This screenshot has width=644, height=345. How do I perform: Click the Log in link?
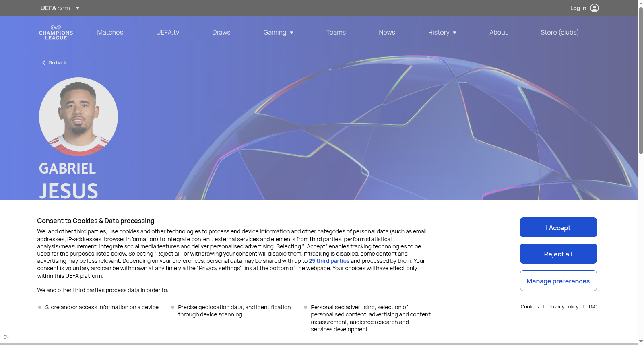(578, 8)
